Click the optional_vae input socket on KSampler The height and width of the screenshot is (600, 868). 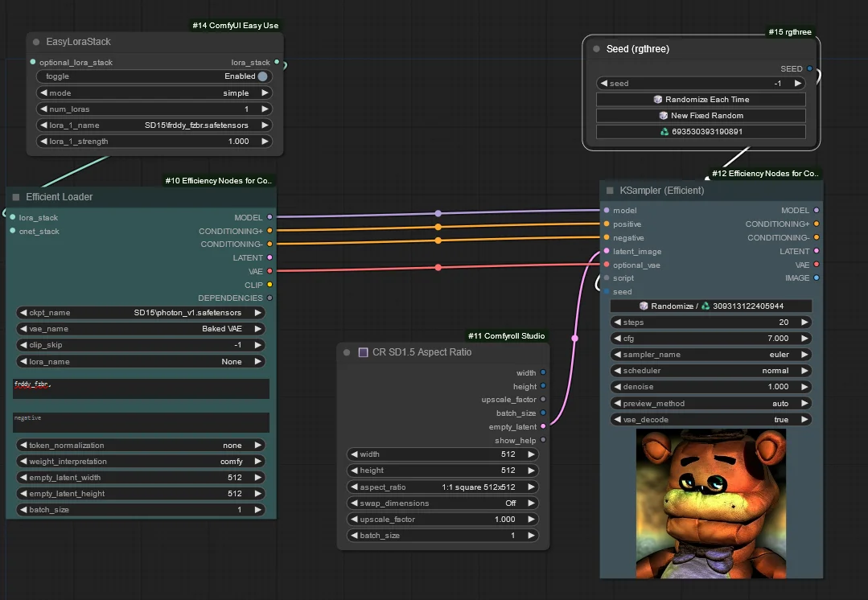[607, 265]
